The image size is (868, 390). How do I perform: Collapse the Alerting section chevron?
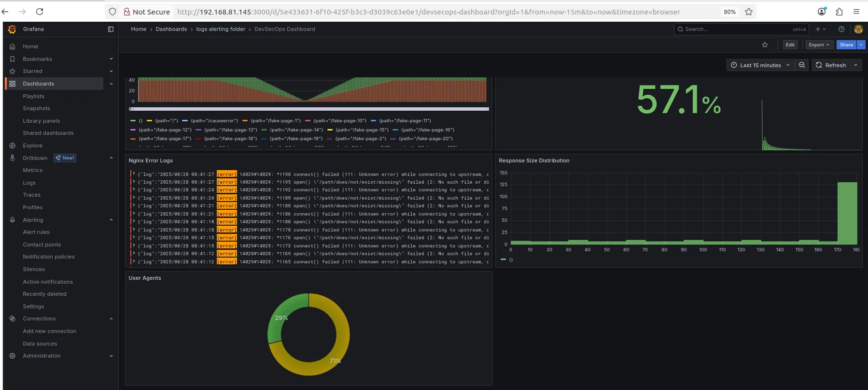click(x=111, y=220)
